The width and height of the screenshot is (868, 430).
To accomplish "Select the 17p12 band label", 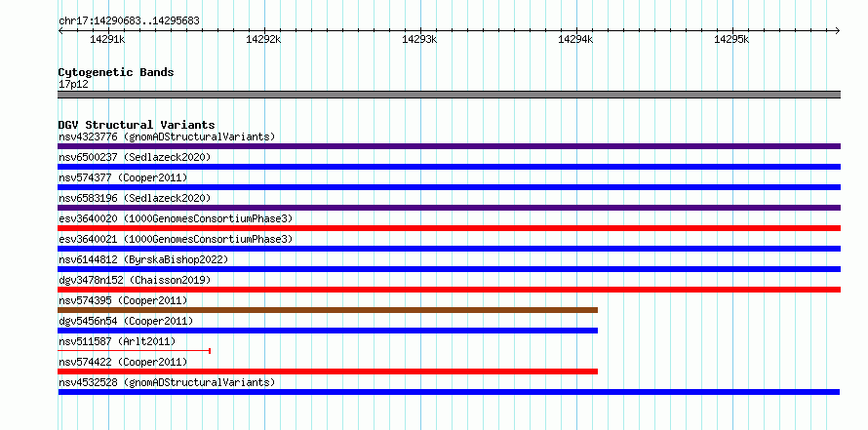I will click(73, 84).
